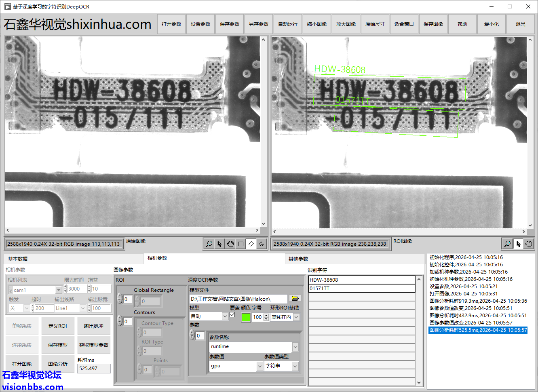
Task: Select the rectangle ROI tool
Action: pos(241,244)
